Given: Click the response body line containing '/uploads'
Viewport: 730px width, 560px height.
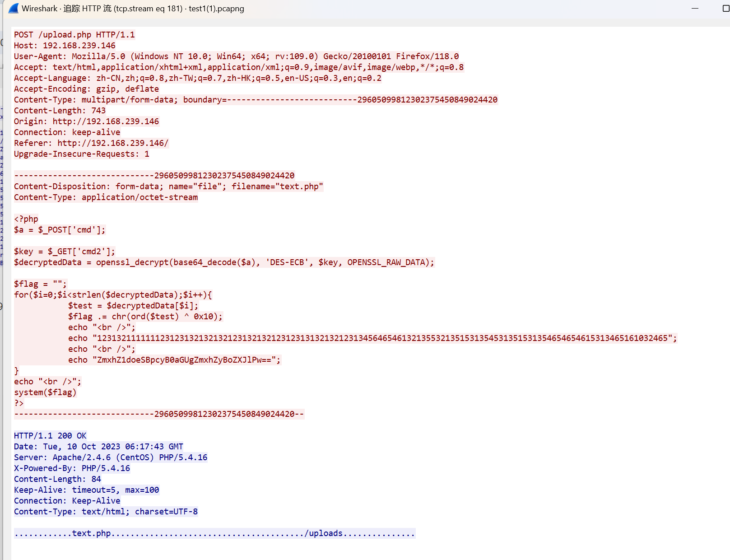Looking at the screenshot, I should point(214,533).
